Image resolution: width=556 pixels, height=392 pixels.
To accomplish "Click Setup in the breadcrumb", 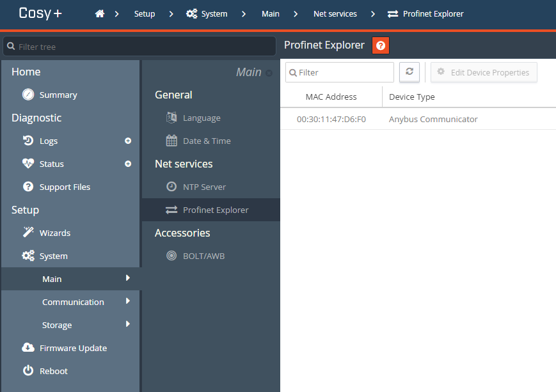I will pyautogui.click(x=145, y=14).
